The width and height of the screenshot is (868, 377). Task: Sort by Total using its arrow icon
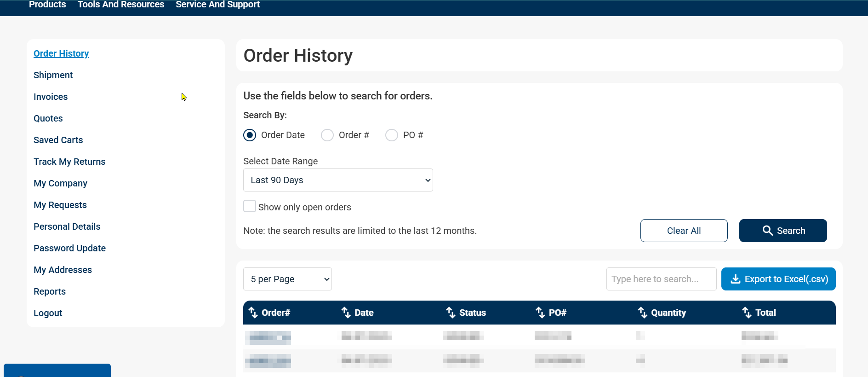(x=747, y=313)
